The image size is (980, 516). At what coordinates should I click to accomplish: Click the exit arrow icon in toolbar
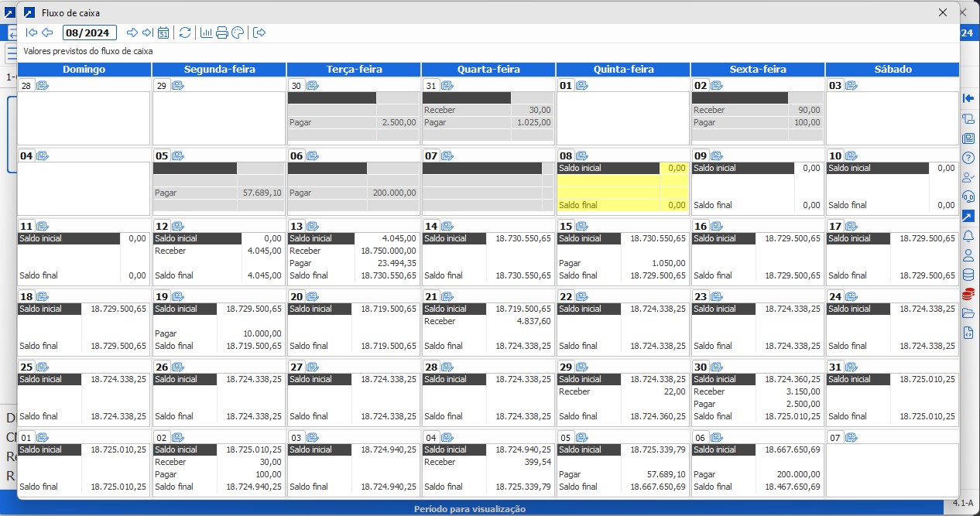(259, 32)
